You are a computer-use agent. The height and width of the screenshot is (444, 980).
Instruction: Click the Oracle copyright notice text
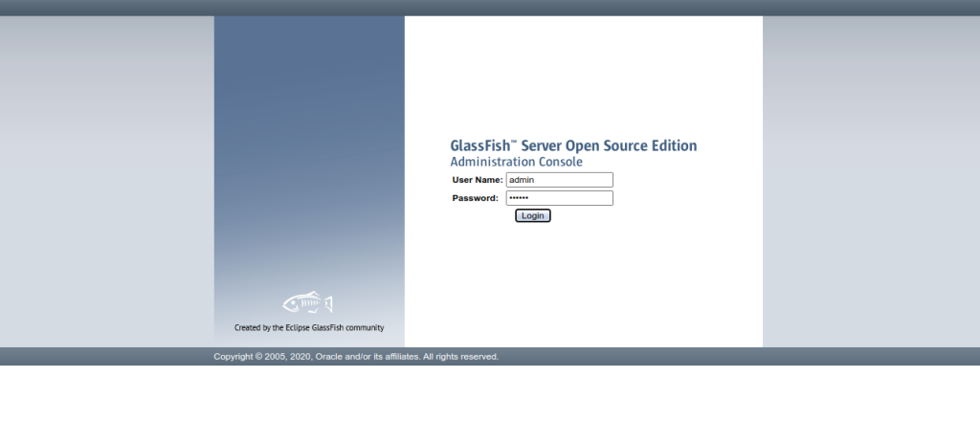click(356, 357)
